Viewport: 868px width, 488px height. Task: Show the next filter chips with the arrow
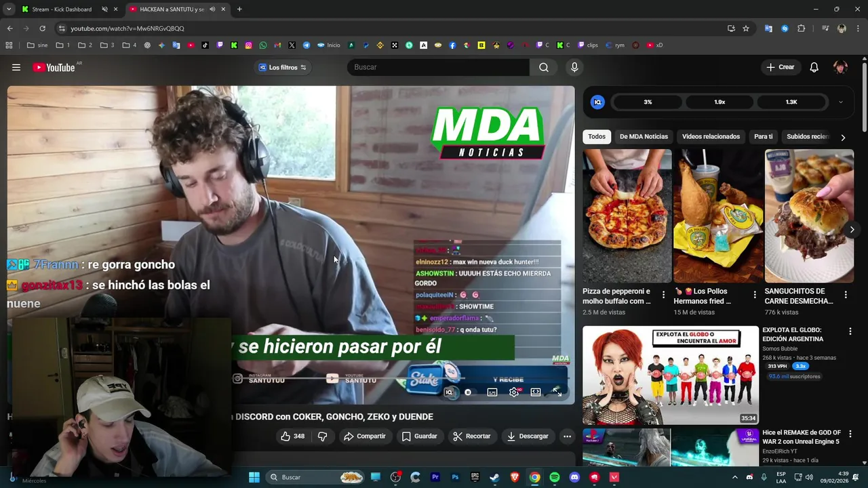click(843, 137)
